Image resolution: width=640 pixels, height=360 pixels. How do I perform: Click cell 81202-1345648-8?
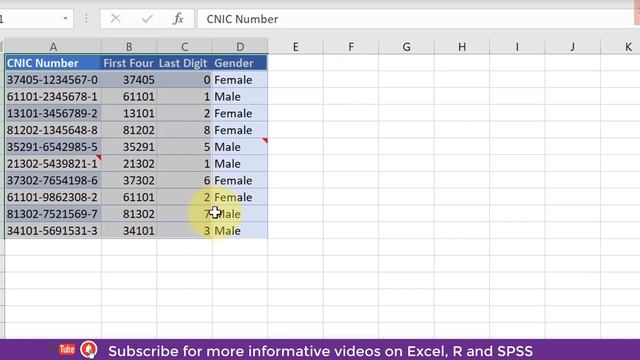(x=53, y=130)
